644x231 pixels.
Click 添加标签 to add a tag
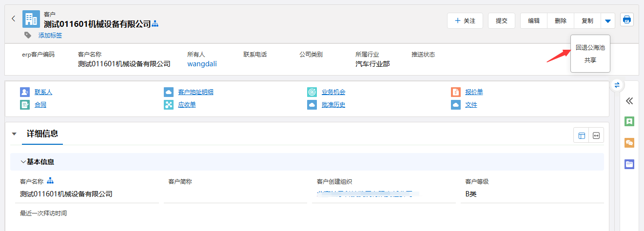pos(50,36)
